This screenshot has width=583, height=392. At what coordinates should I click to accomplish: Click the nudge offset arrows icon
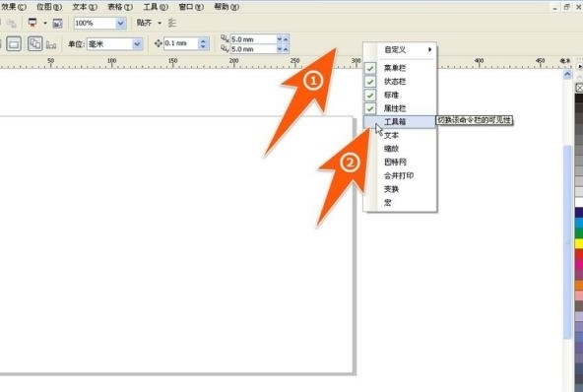click(x=158, y=43)
